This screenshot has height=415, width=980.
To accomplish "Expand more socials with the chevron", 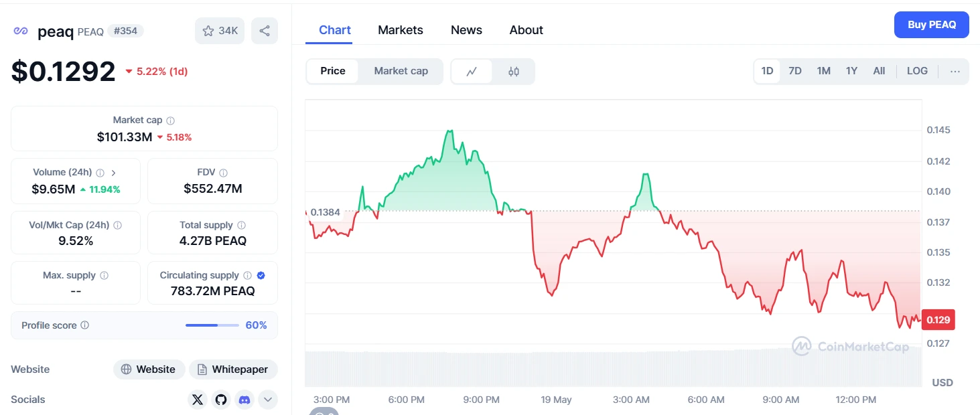I will [268, 400].
